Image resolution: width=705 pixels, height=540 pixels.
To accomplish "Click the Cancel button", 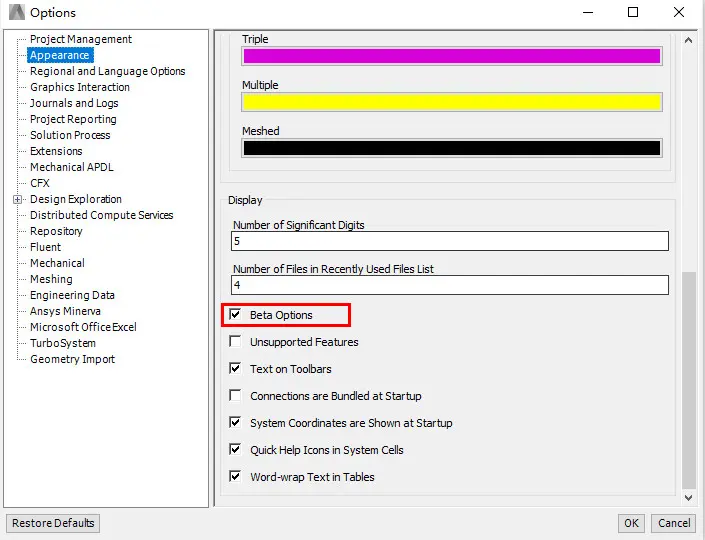I will (673, 523).
